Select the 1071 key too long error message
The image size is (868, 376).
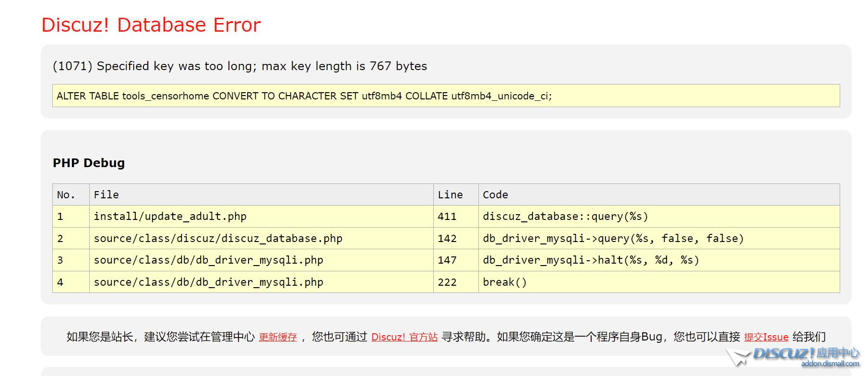pos(239,66)
